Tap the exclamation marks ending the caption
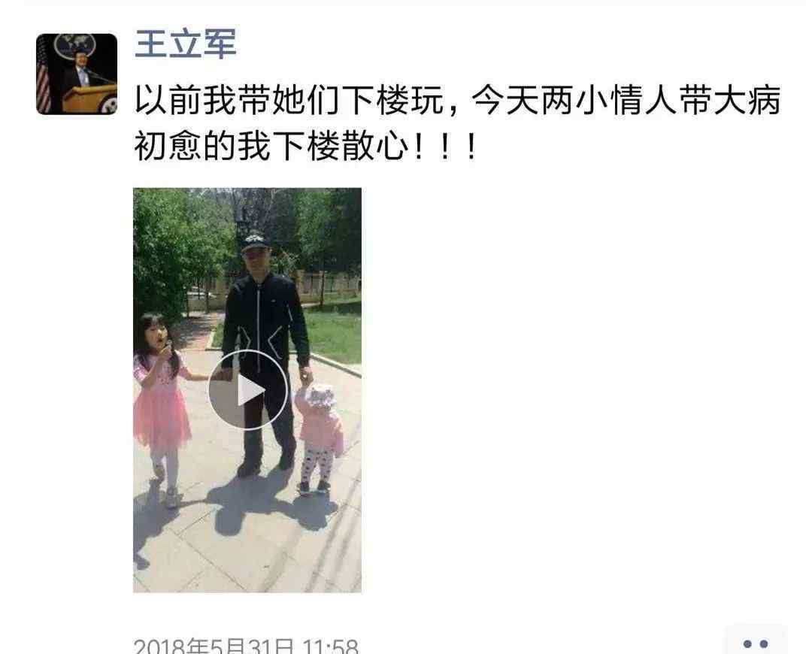The image size is (812, 654). click(446, 147)
